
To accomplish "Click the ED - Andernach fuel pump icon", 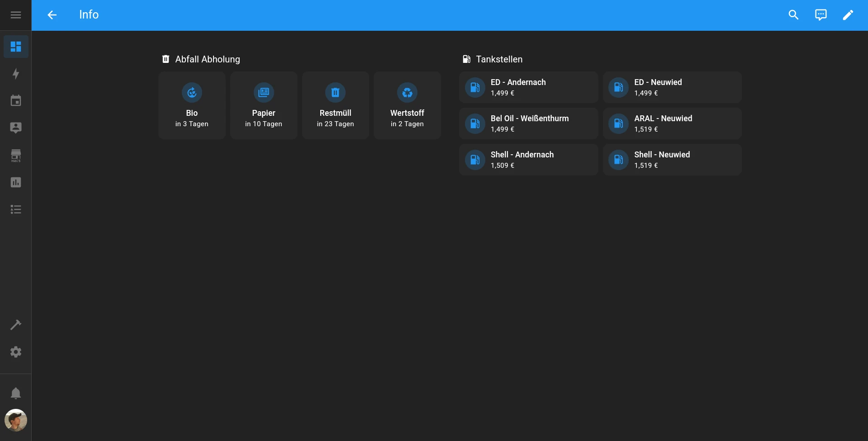I will coord(475,87).
